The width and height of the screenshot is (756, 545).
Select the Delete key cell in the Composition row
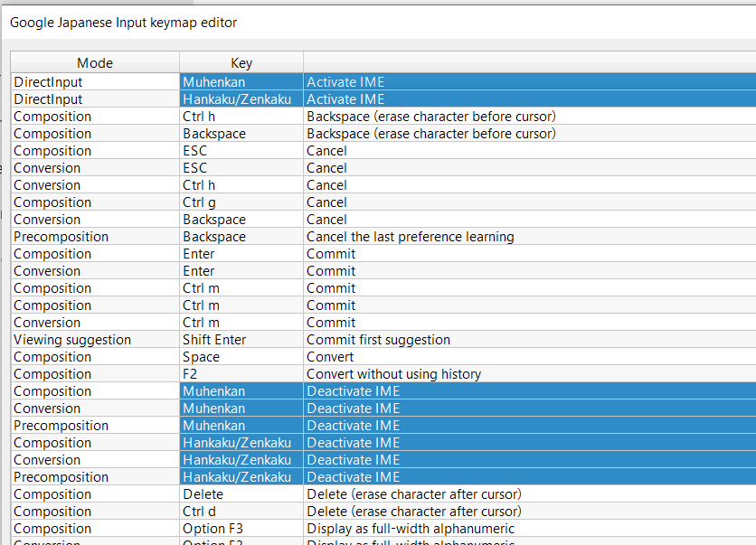(x=241, y=494)
